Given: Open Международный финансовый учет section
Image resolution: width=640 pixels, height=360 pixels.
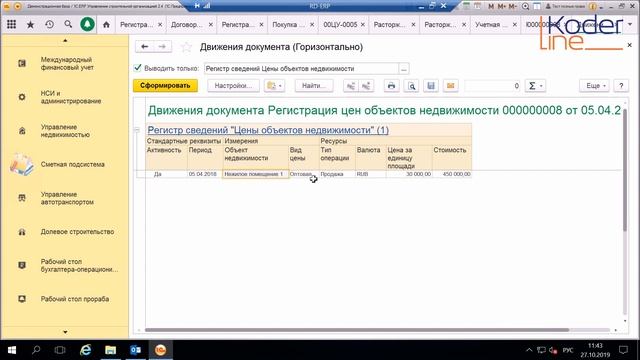Looking at the screenshot, I should [65, 64].
